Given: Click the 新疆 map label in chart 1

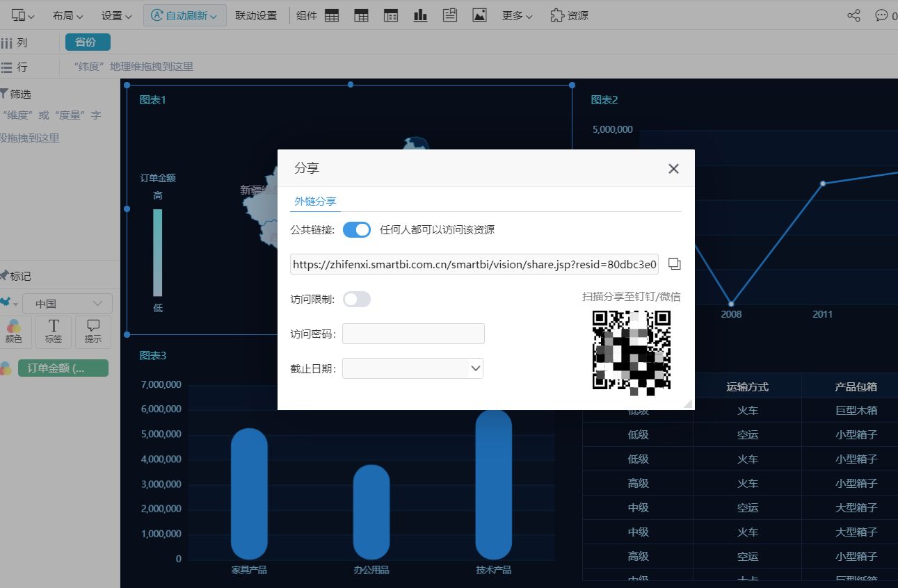Looking at the screenshot, I should coord(259,190).
